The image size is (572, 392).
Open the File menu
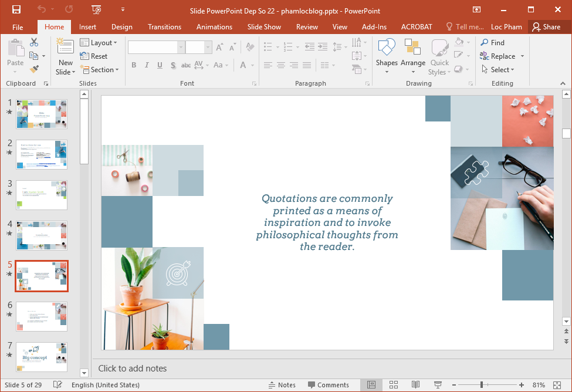pyautogui.click(x=18, y=27)
